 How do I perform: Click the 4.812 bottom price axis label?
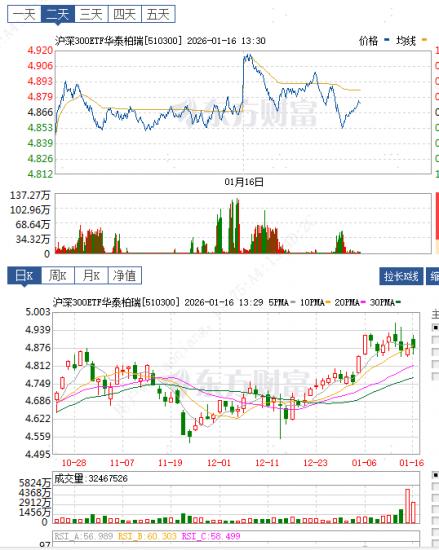coord(40,174)
